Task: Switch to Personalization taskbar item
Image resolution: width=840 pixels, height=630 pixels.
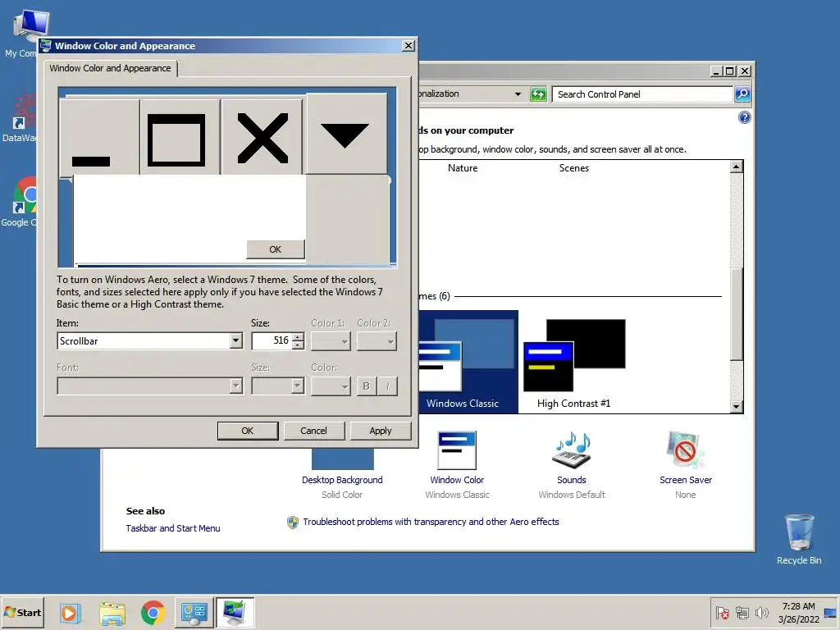Action: [235, 613]
